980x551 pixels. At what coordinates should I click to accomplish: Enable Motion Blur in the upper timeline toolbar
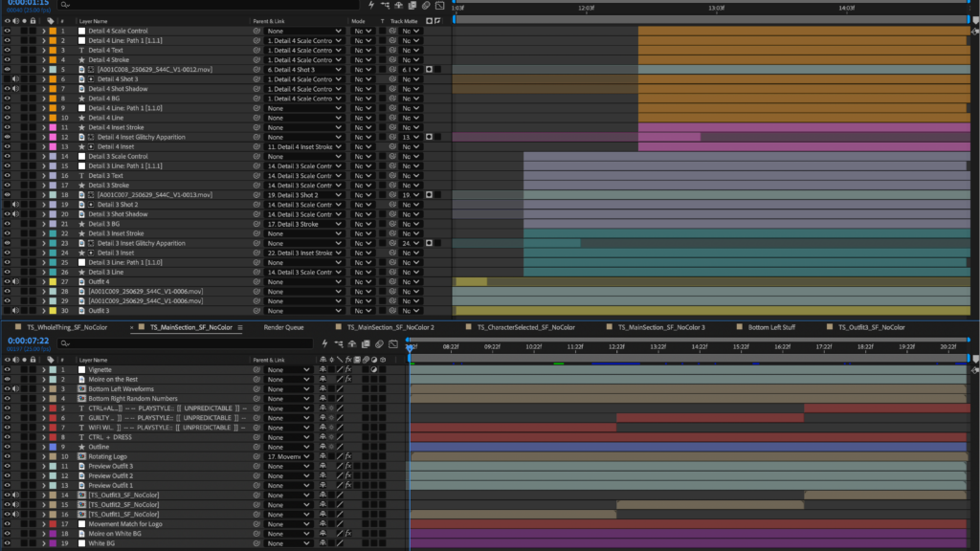(x=426, y=5)
